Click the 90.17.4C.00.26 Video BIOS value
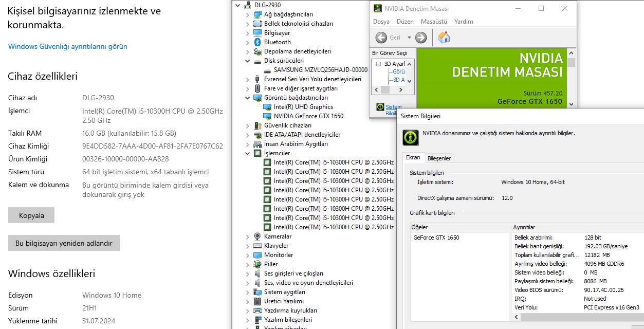This screenshot has width=644, height=329. 604,290
